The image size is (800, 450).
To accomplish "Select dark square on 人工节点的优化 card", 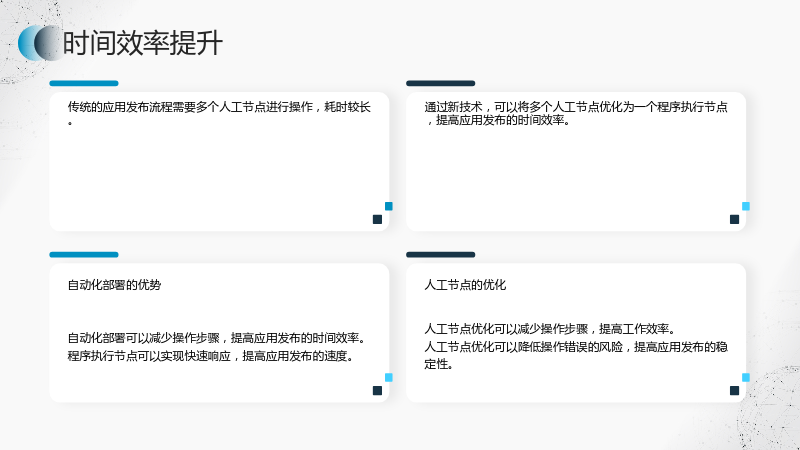I will pyautogui.click(x=735, y=391).
